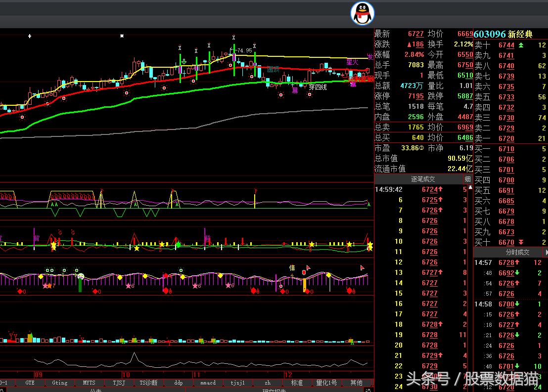Click the 总市值 value 90.59亿
Viewport: 548px width, 392px height.
(460, 158)
